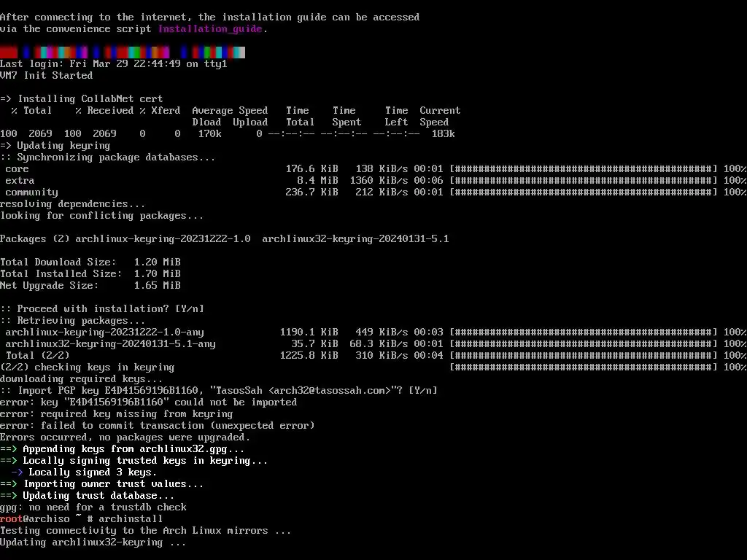The image size is (747, 560).
Task: Click 'Testing connectivity to the Arch Linux mirrors' line
Action: (x=145, y=531)
